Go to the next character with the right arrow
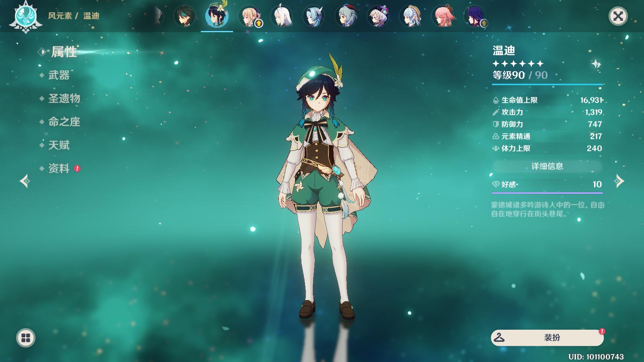The image size is (644, 362). 619,181
